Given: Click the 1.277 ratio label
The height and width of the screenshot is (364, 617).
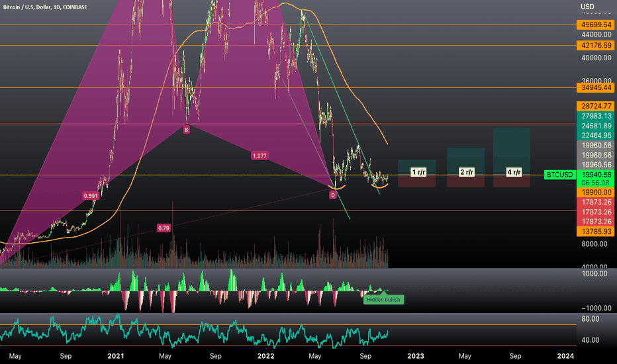Looking at the screenshot, I should [260, 156].
